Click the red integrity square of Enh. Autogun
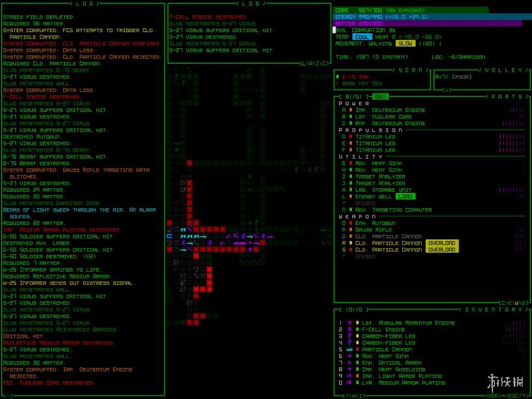This screenshot has width=532, height=399. point(351,223)
